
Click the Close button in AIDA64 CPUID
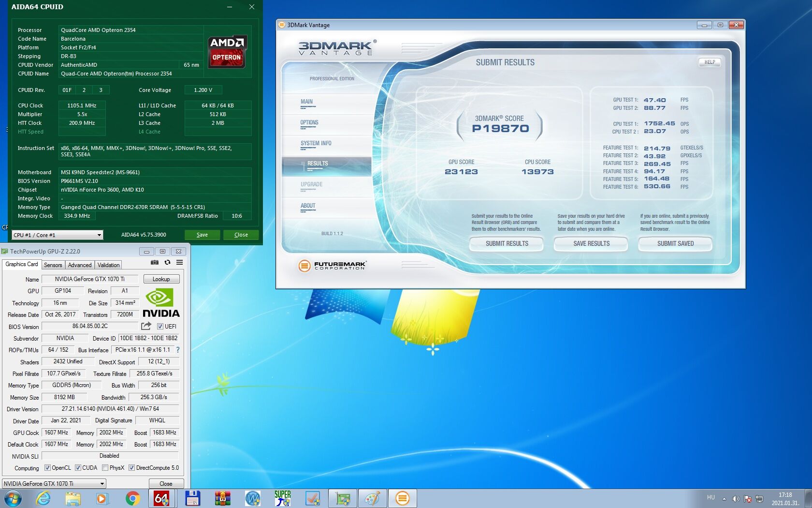[x=241, y=235]
